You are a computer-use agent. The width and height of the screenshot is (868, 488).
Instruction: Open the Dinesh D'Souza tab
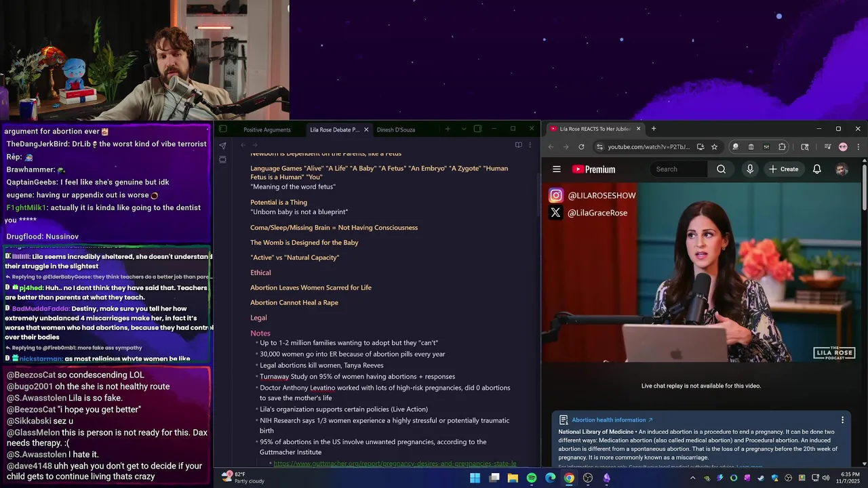click(x=396, y=129)
